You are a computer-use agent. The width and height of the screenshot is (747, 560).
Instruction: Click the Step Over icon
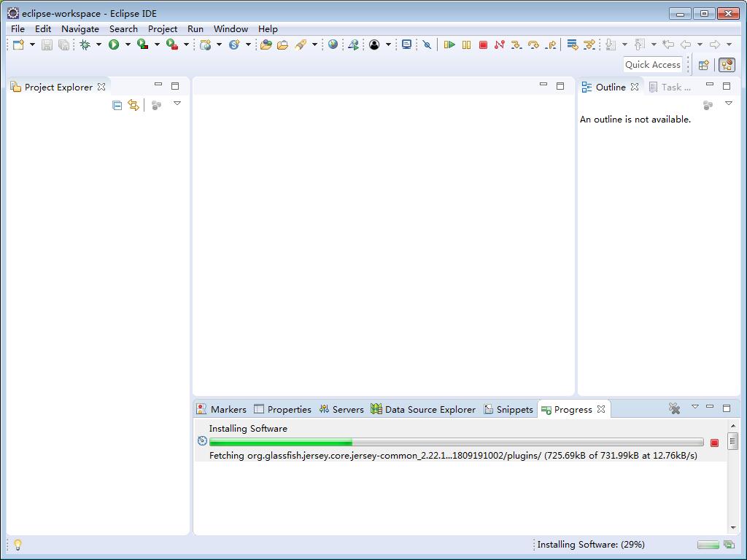click(533, 44)
